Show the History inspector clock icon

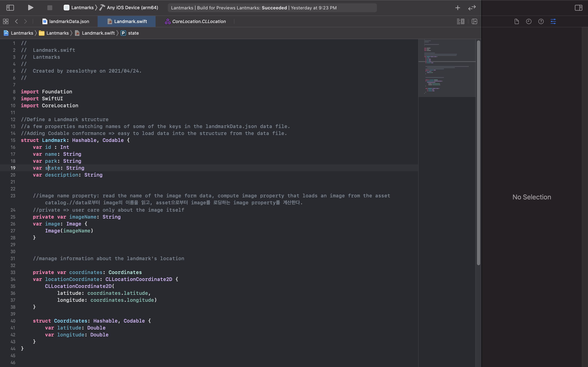tap(529, 21)
